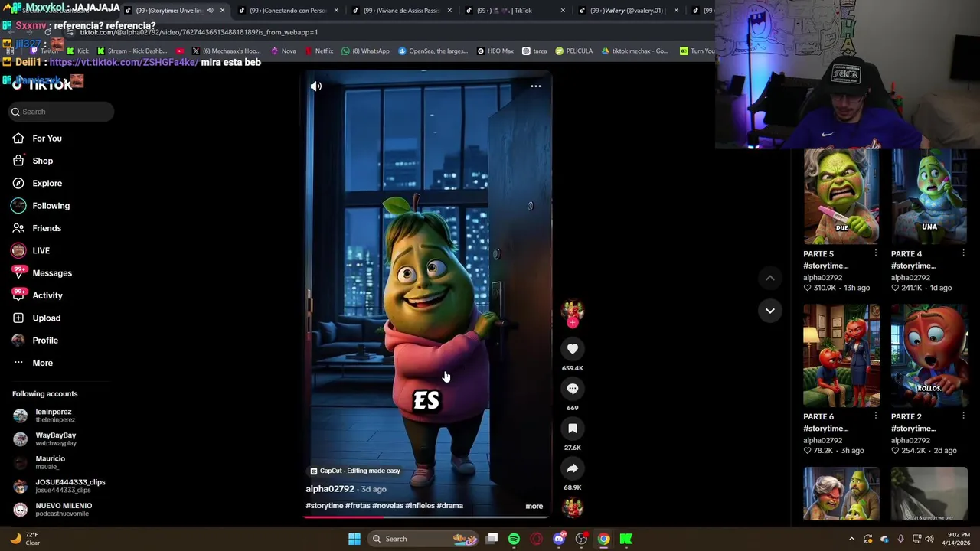Click the #novelas hashtag
Viewport: 980px width, 551px height.
(x=387, y=506)
